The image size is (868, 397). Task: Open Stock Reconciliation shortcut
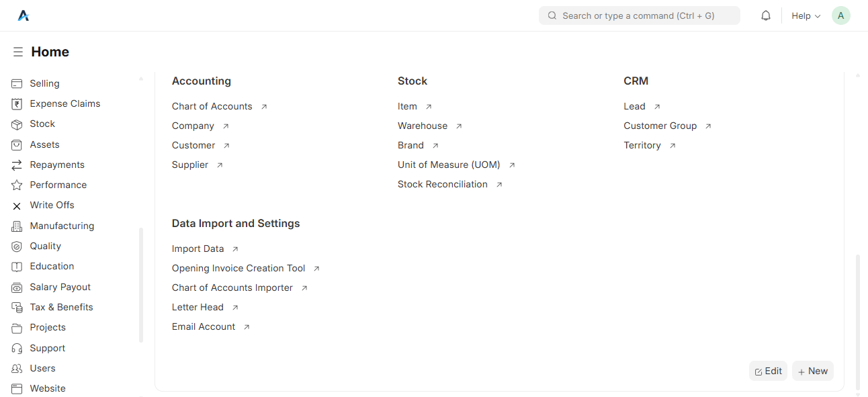click(x=443, y=184)
